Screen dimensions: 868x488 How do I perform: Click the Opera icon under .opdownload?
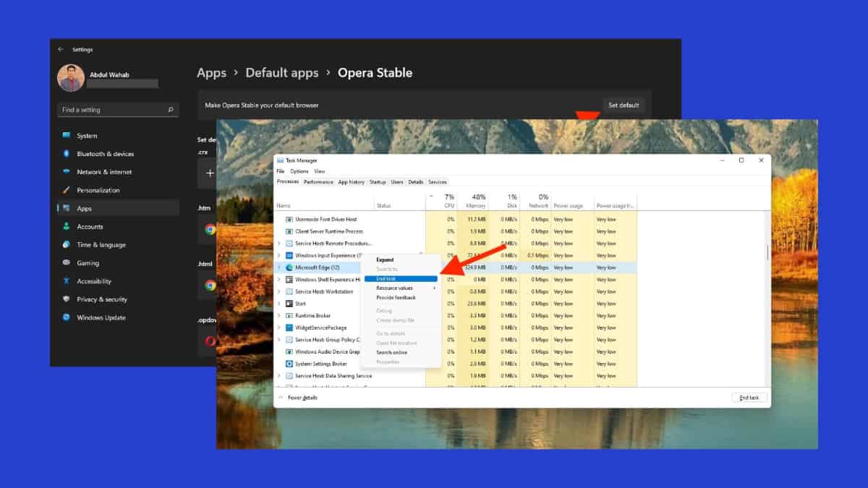coord(210,341)
